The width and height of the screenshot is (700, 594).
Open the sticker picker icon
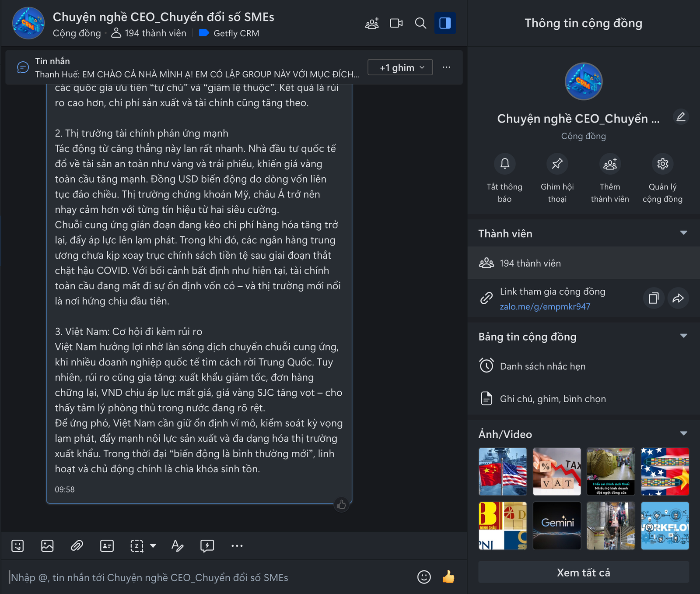[x=17, y=546]
